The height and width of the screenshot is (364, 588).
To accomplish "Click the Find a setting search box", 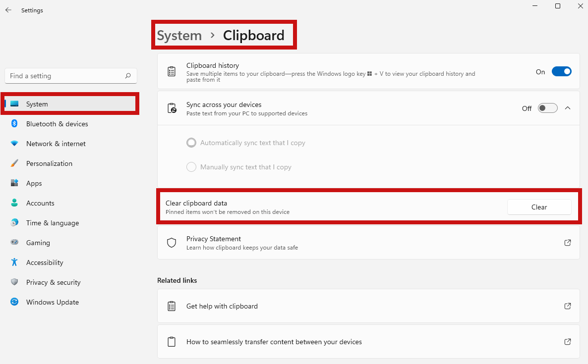I will (x=70, y=76).
